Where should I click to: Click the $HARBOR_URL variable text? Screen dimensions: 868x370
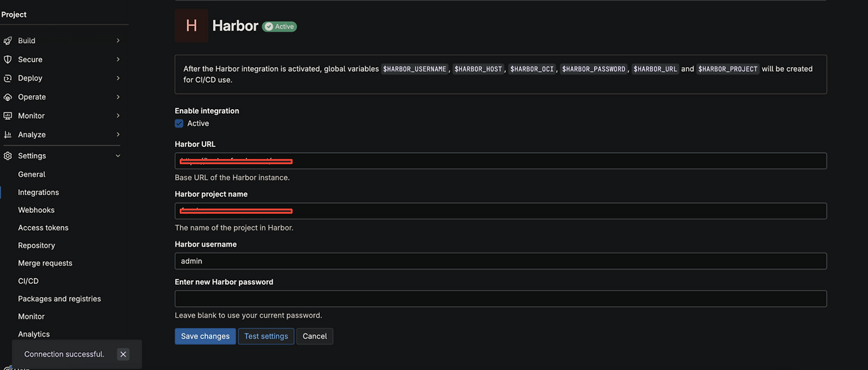click(655, 69)
